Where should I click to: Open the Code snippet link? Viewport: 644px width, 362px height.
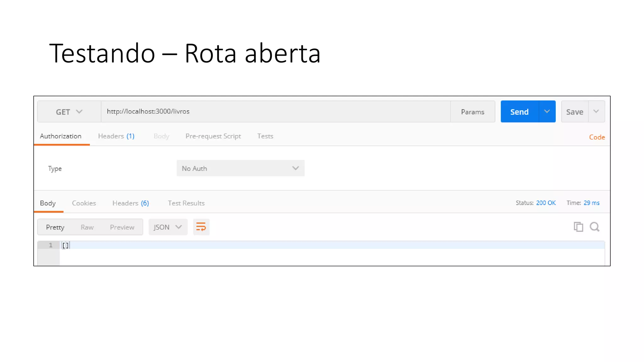(x=597, y=137)
